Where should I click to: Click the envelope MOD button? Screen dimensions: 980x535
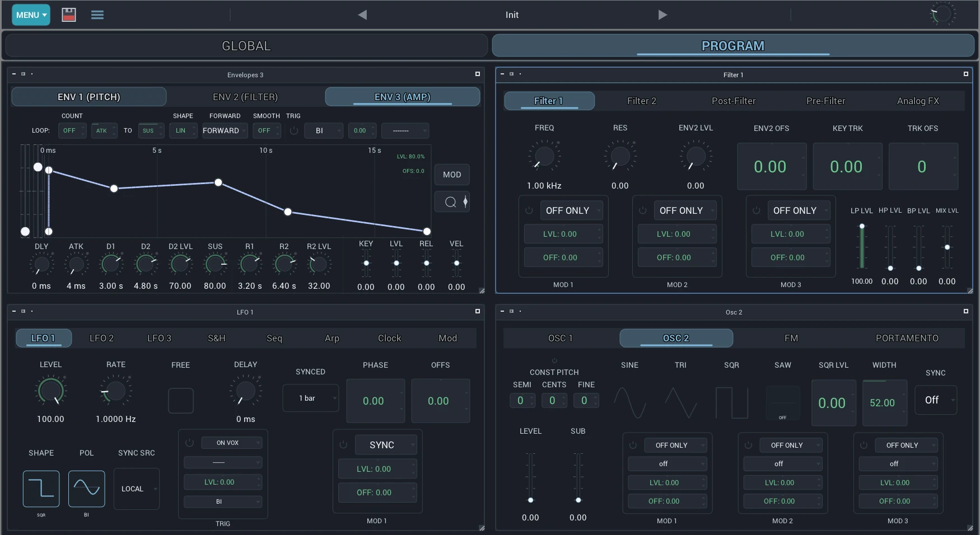click(x=452, y=175)
